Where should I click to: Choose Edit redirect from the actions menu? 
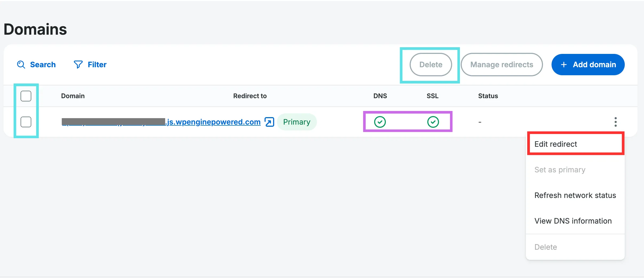556,144
